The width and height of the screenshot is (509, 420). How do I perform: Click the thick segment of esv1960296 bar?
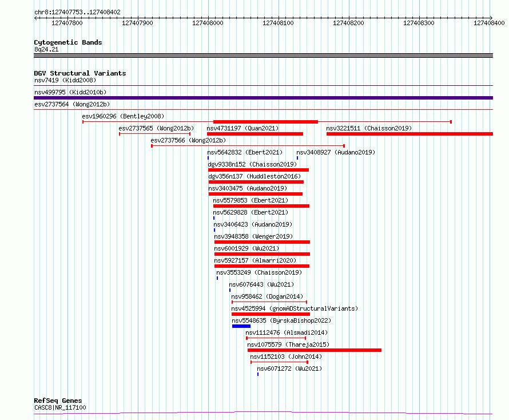265,122
